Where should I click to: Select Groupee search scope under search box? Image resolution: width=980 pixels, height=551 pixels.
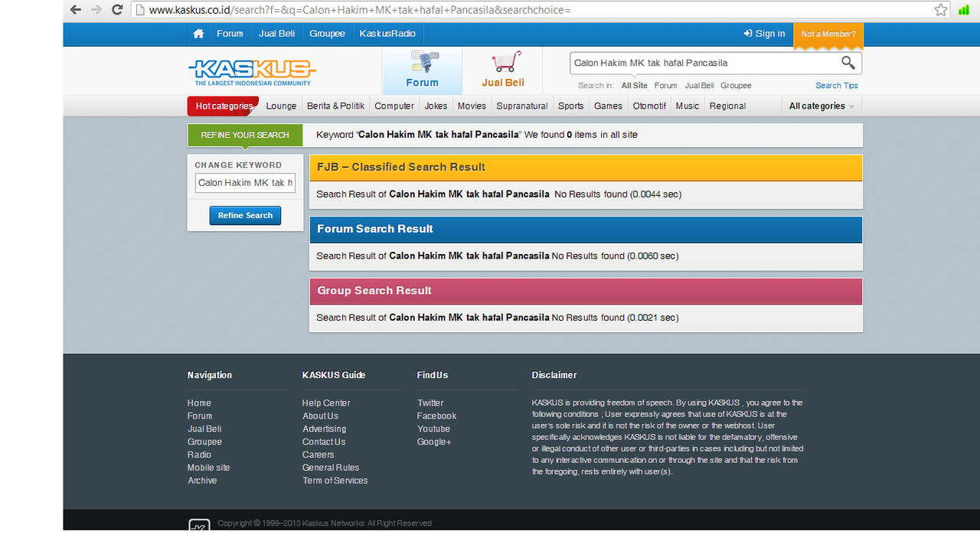pyautogui.click(x=736, y=86)
